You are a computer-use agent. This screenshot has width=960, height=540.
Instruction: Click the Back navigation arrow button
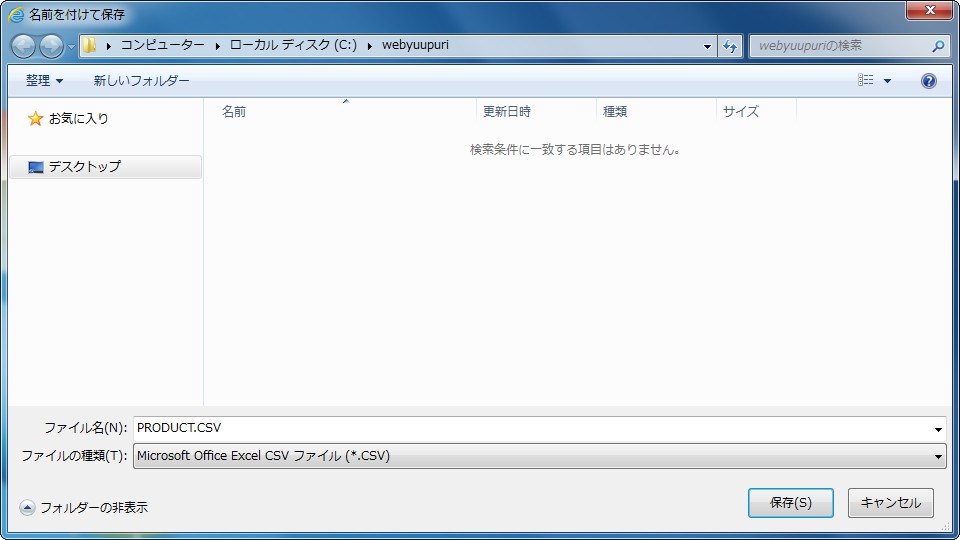(x=24, y=46)
